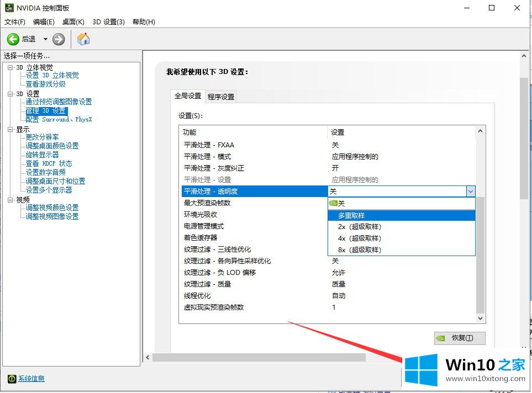Open 设置数字音频 task
The height and width of the screenshot is (393, 532).
[45, 172]
